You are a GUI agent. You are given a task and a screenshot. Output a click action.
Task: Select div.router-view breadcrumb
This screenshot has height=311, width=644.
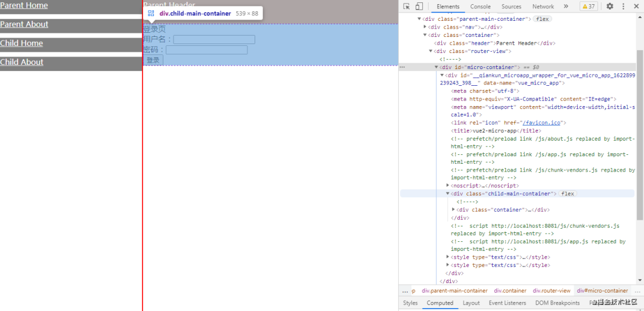[552, 291]
